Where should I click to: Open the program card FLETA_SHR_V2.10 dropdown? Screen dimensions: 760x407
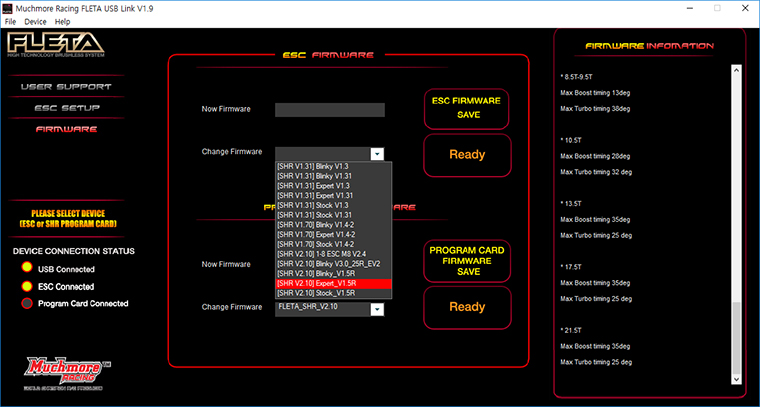330,310
